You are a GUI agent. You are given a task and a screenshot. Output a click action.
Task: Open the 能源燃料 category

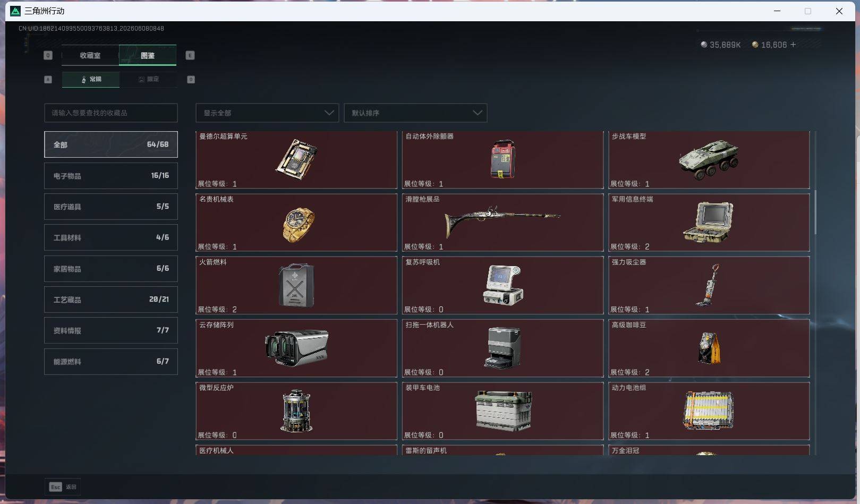[111, 362]
